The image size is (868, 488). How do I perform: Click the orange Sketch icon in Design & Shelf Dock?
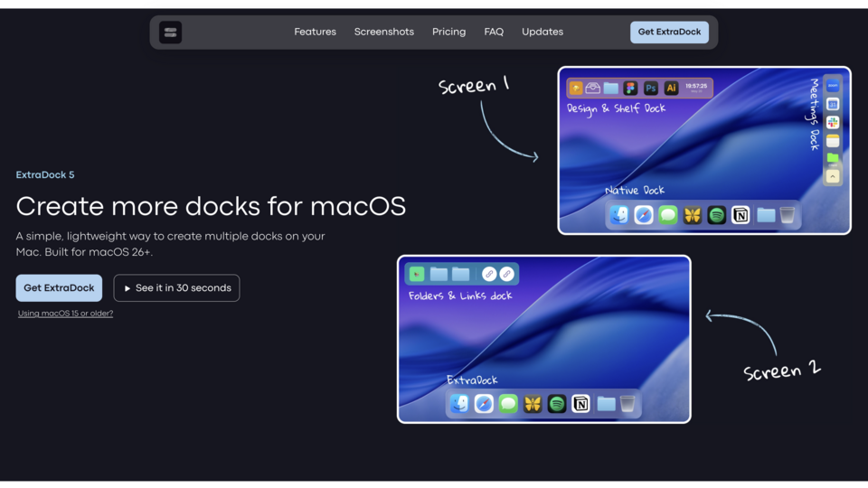tap(576, 88)
